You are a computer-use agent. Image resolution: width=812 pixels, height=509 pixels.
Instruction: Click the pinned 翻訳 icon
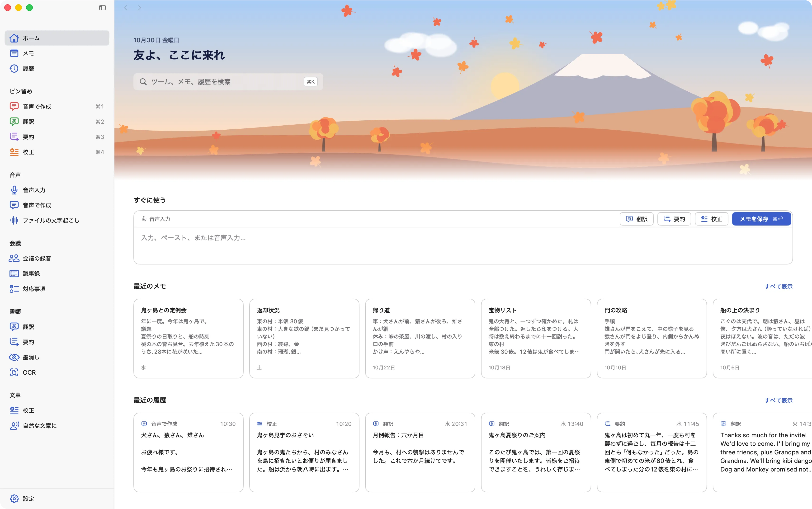pyautogui.click(x=14, y=122)
